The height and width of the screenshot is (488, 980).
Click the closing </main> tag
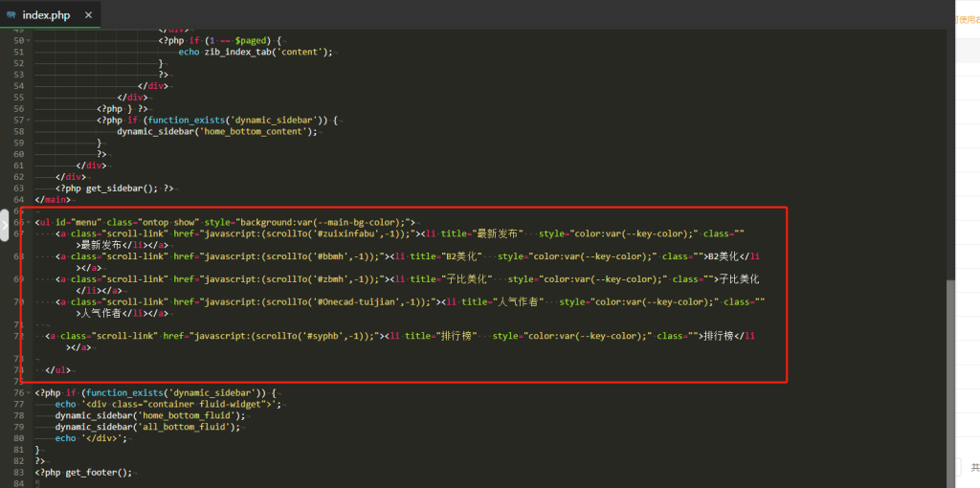pyautogui.click(x=51, y=199)
